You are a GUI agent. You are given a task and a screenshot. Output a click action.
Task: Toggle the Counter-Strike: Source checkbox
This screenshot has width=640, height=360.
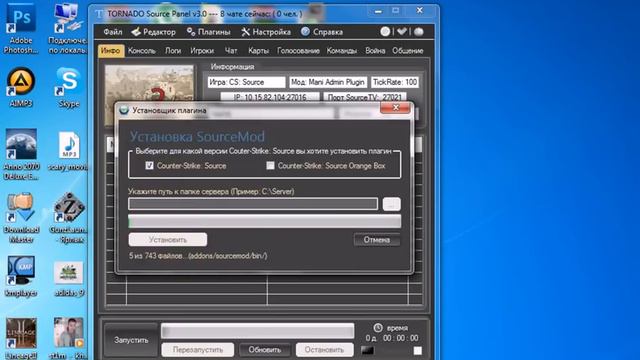point(149,165)
